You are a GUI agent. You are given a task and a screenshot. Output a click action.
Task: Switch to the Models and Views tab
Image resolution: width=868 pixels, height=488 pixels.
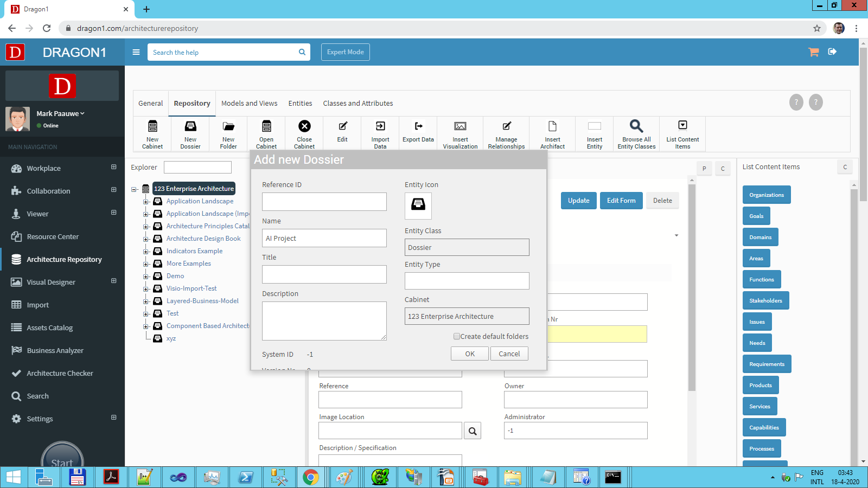tap(249, 104)
